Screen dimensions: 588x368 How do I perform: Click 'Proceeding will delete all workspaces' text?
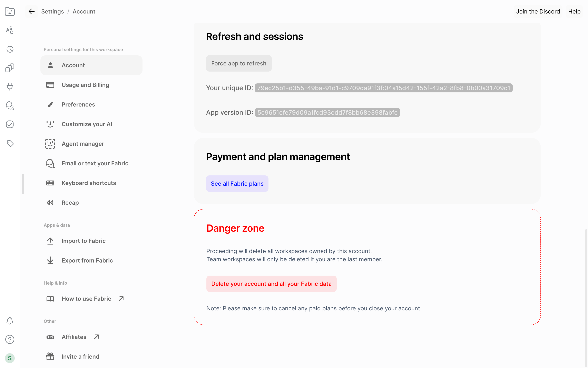(289, 251)
